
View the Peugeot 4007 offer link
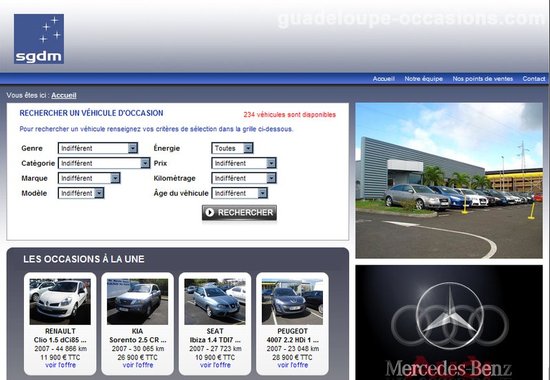(293, 365)
